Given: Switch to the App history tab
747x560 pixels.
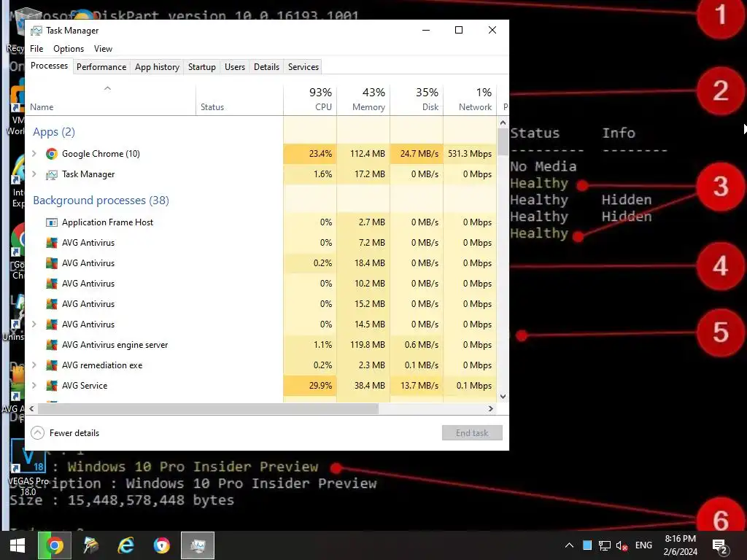Looking at the screenshot, I should tap(158, 67).
